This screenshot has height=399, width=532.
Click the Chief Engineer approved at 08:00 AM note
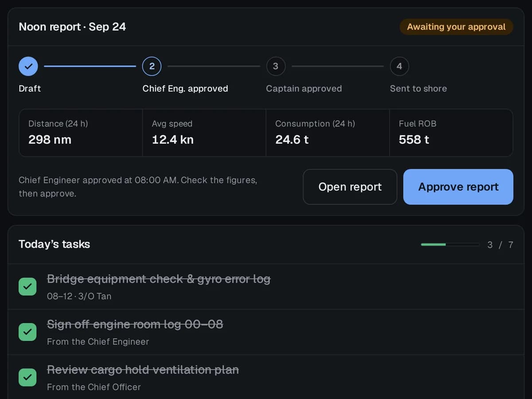coord(138,187)
